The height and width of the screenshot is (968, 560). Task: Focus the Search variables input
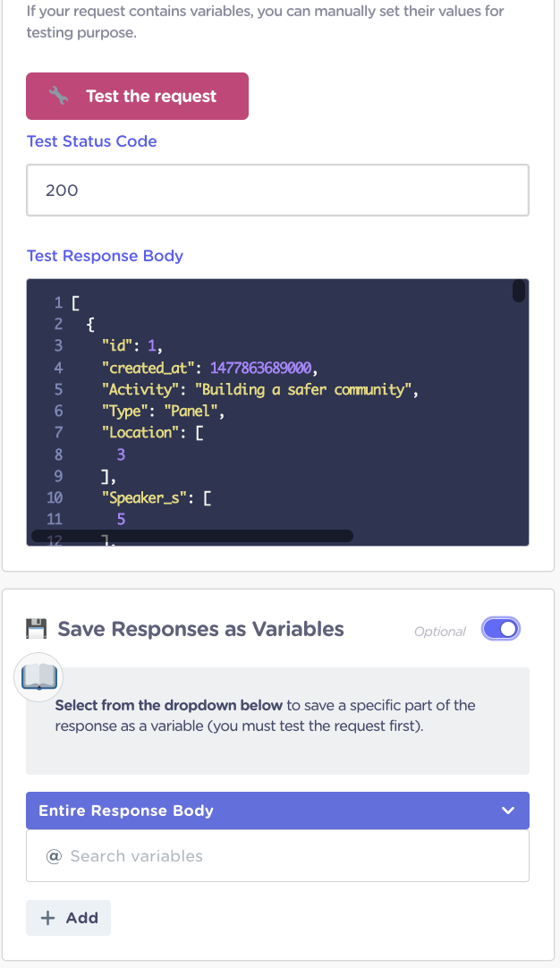tap(278, 855)
